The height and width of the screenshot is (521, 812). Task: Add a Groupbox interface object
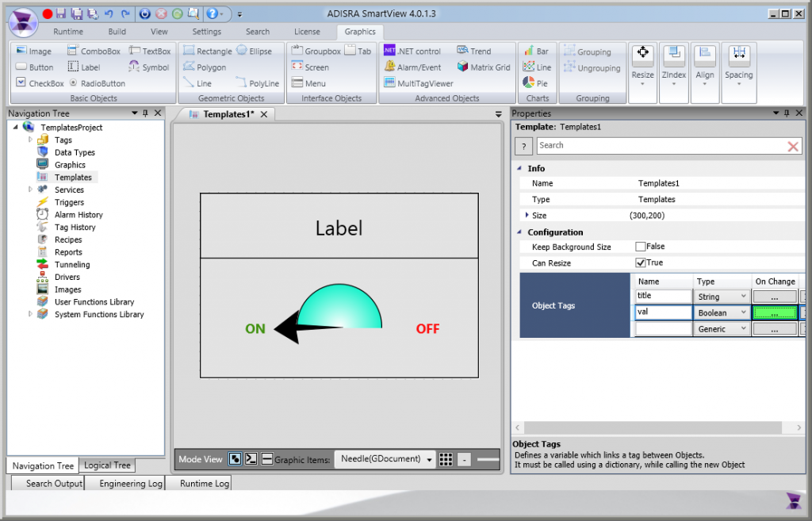coord(316,52)
